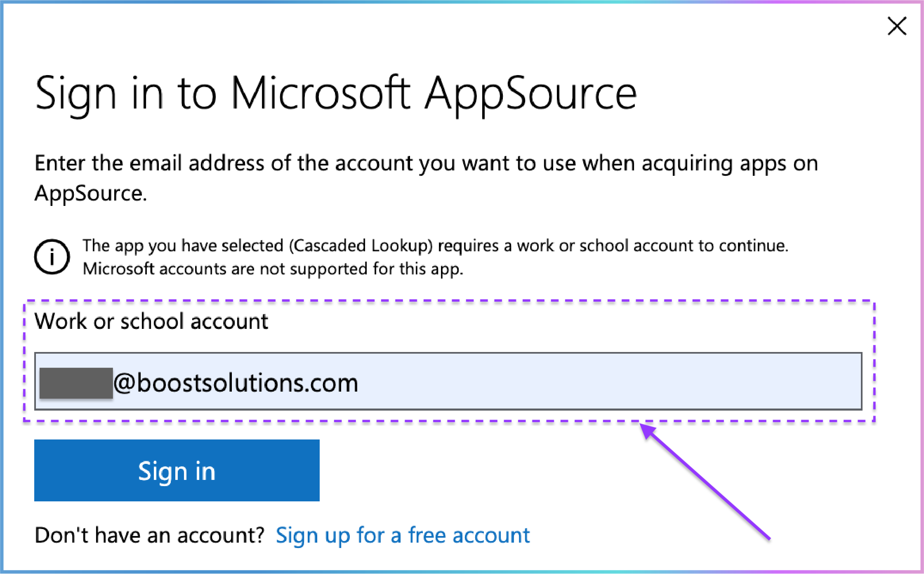Click Microsoft accounts are not supported line
This screenshot has width=924, height=574.
(273, 269)
